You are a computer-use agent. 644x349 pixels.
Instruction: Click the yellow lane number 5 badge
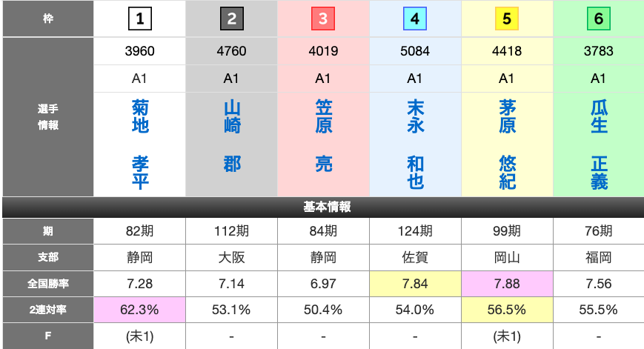click(507, 19)
